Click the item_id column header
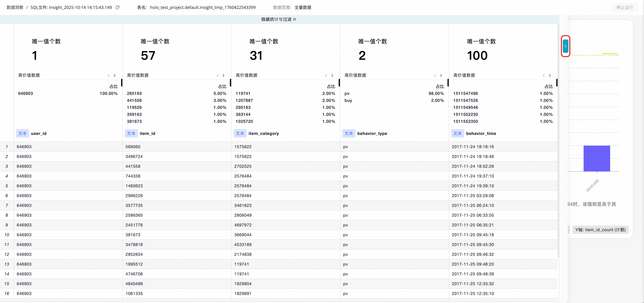Image resolution: width=644 pixels, height=303 pixels. click(147, 133)
